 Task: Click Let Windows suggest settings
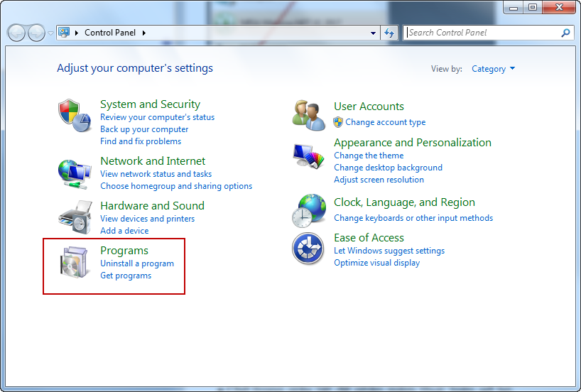[x=389, y=251]
